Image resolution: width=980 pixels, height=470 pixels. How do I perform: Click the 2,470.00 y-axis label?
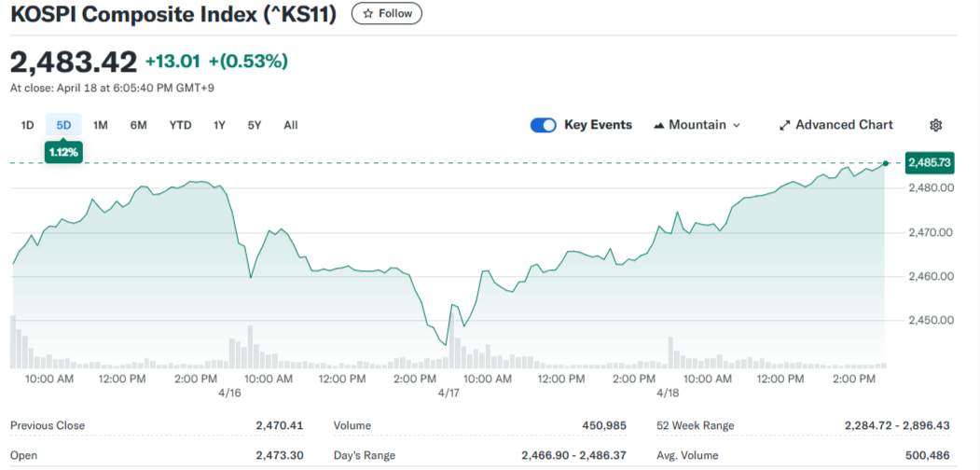click(931, 232)
